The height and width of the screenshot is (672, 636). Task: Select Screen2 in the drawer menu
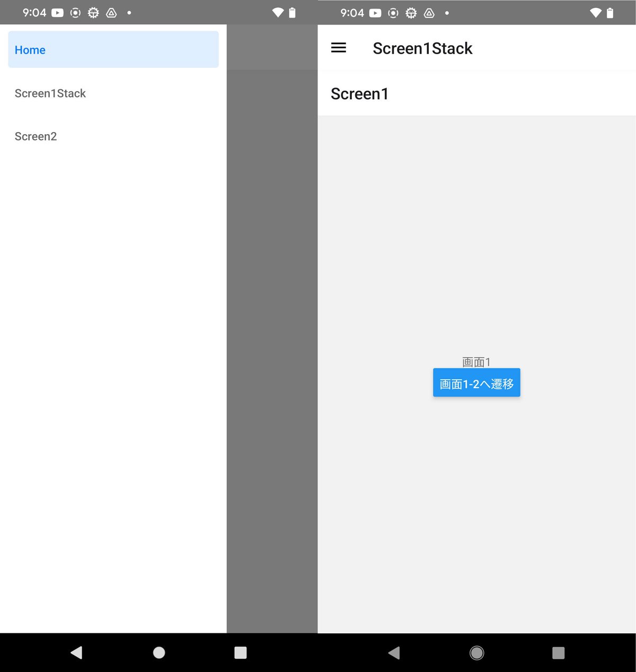tap(36, 136)
